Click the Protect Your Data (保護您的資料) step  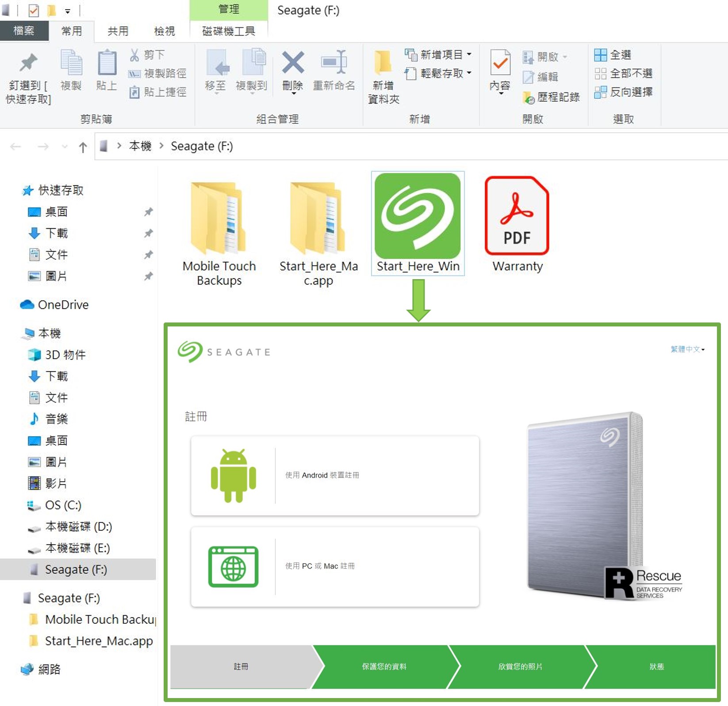[x=384, y=666]
